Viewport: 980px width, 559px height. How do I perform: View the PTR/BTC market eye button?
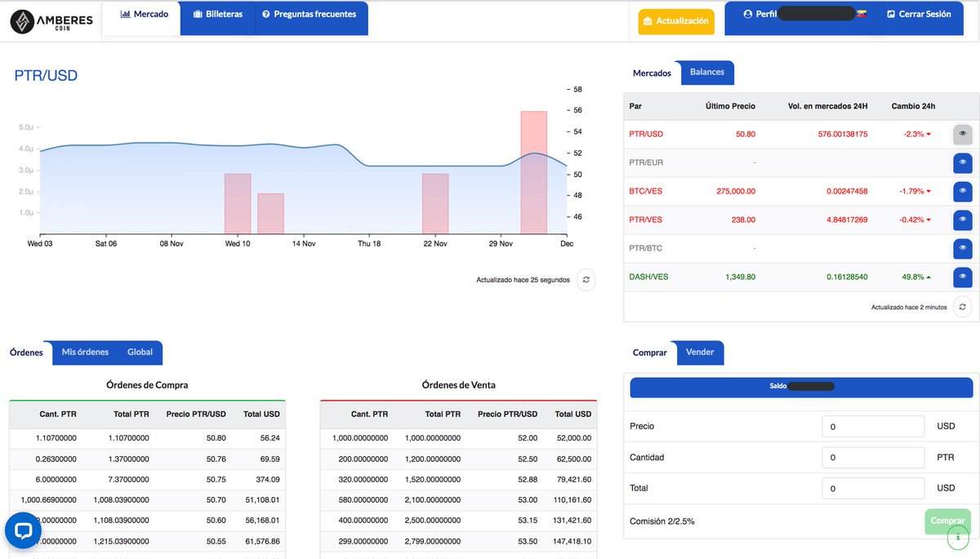(x=963, y=248)
